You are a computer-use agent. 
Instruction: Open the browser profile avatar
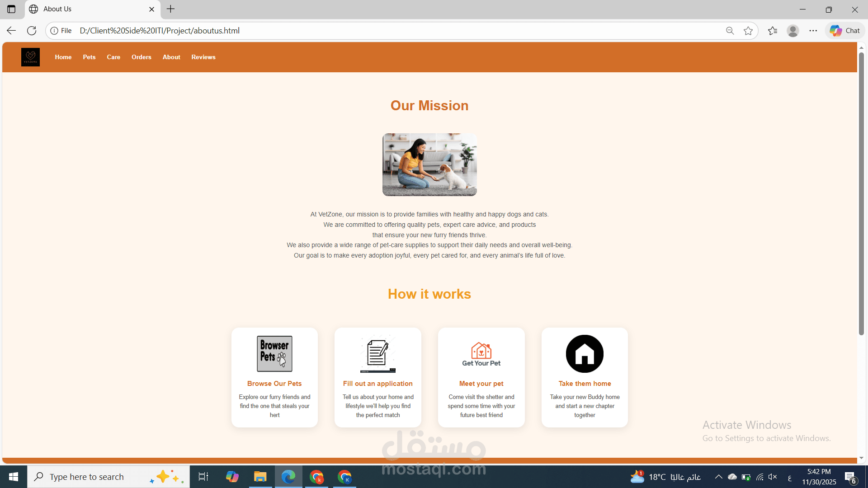click(x=793, y=31)
